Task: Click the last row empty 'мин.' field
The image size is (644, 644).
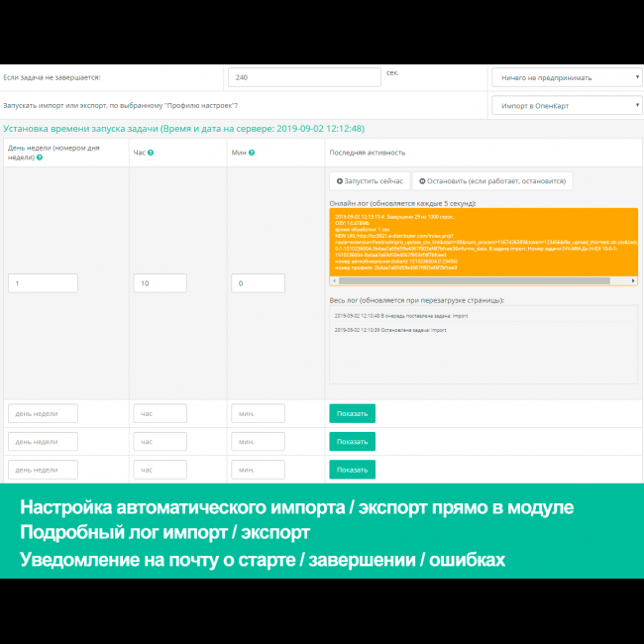Action: click(258, 470)
